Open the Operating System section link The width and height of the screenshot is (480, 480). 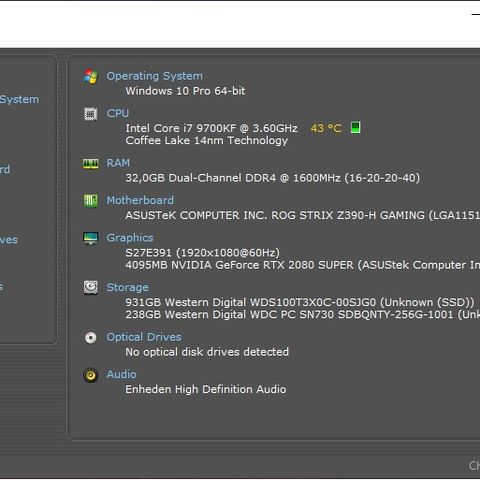(x=154, y=76)
